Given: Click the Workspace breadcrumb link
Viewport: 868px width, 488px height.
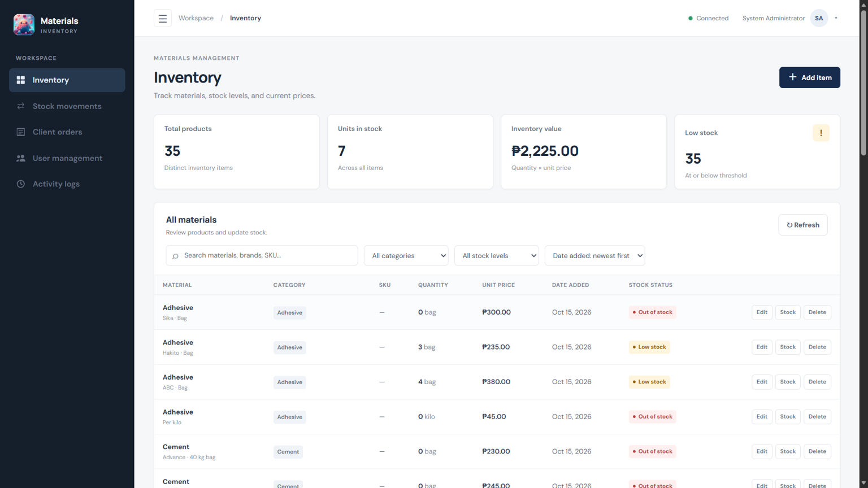Looking at the screenshot, I should pyautogui.click(x=196, y=18).
